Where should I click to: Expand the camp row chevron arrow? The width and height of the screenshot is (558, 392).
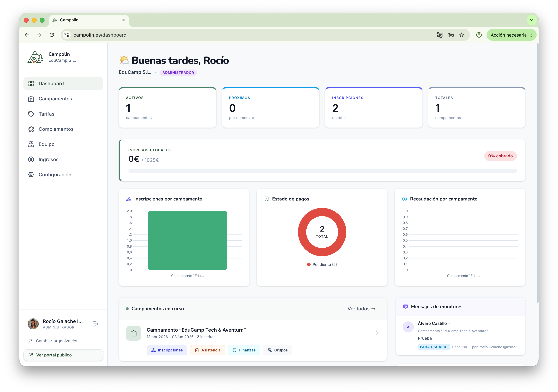pos(377,333)
